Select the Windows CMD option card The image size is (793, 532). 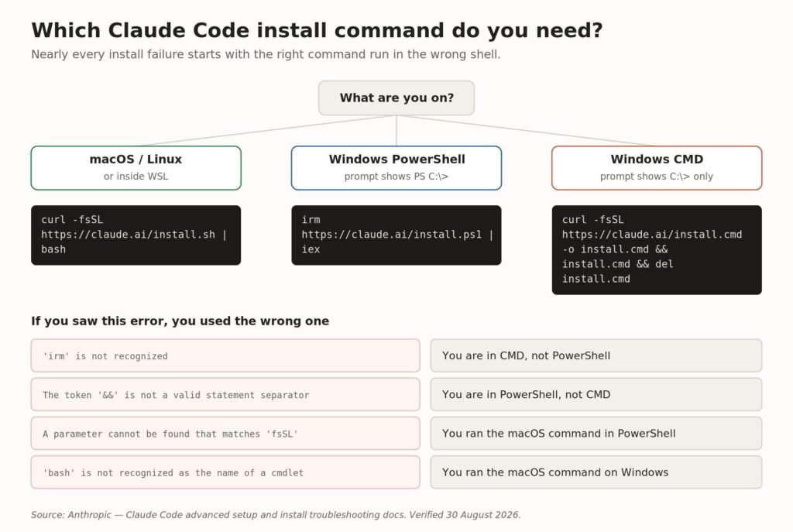pos(657,168)
